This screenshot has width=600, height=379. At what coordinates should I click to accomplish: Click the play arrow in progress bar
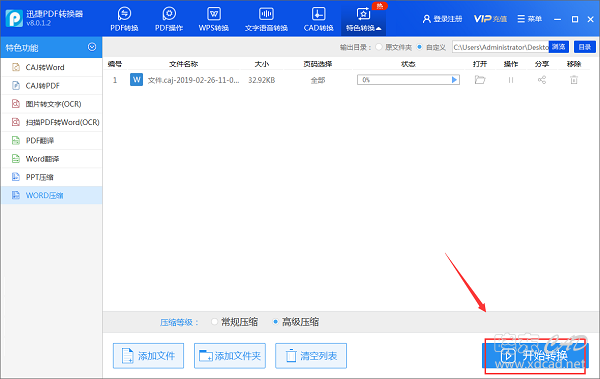454,80
